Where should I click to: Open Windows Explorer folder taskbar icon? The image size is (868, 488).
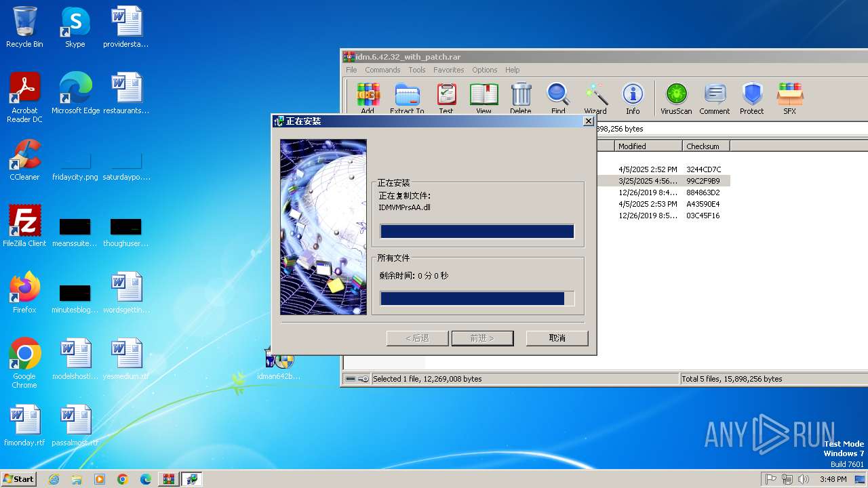point(77,479)
